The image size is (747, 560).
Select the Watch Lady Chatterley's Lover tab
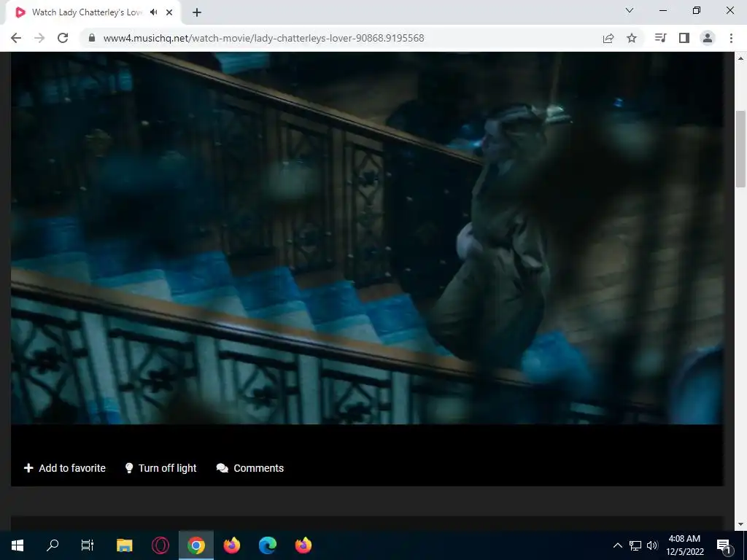coord(93,12)
